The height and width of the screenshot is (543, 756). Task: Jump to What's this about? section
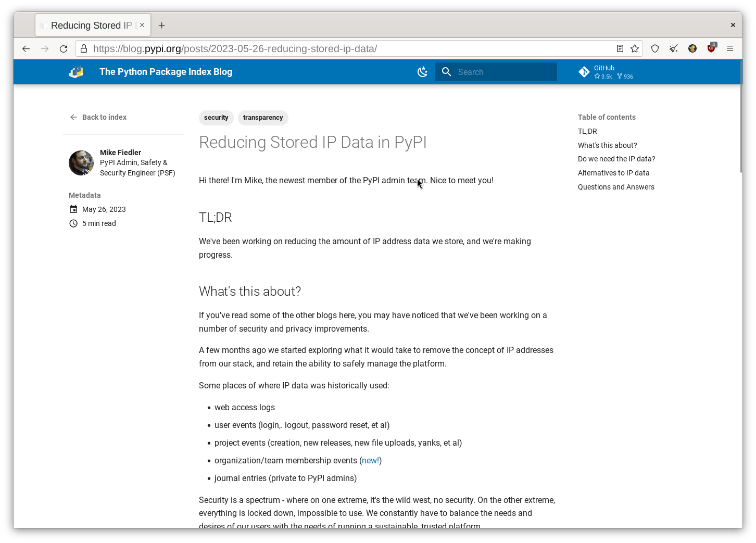(607, 145)
